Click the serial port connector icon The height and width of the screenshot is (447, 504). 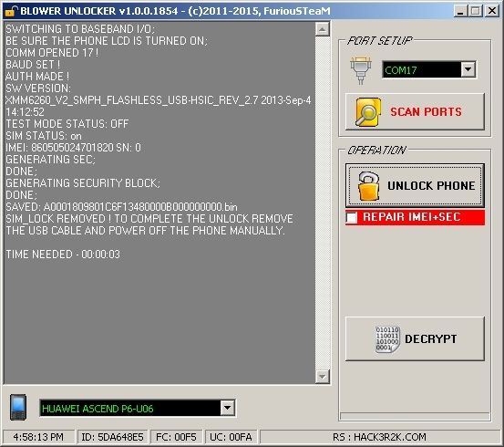pos(361,70)
